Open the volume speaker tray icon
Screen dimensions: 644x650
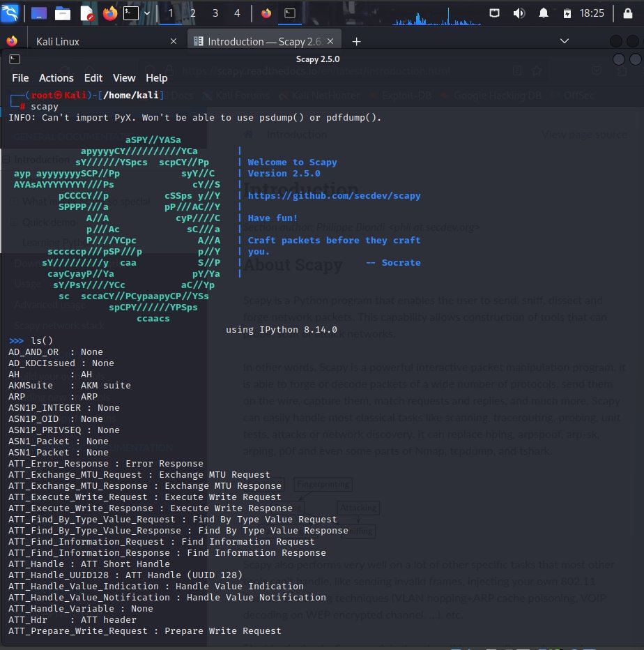pos(519,13)
